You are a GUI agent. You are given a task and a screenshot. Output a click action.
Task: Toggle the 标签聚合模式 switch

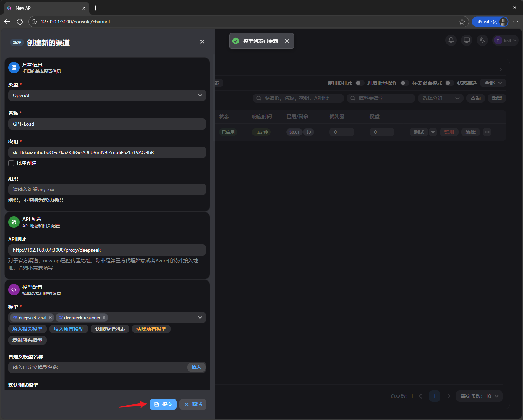pos(449,83)
